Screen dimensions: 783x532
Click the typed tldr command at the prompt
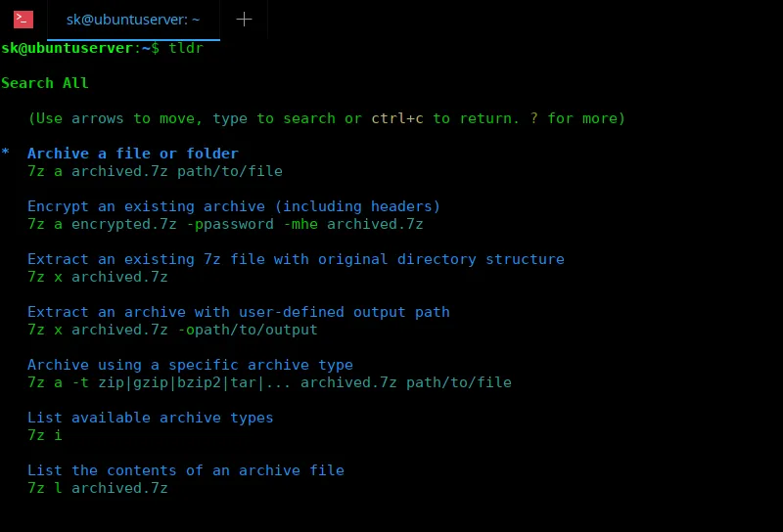tap(186, 48)
